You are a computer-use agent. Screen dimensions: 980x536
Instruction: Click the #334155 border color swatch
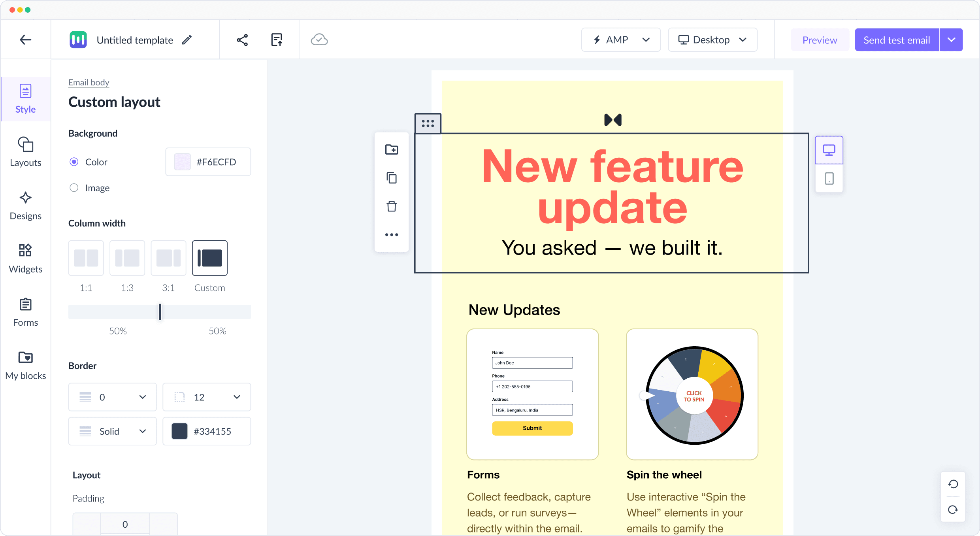pyautogui.click(x=180, y=431)
